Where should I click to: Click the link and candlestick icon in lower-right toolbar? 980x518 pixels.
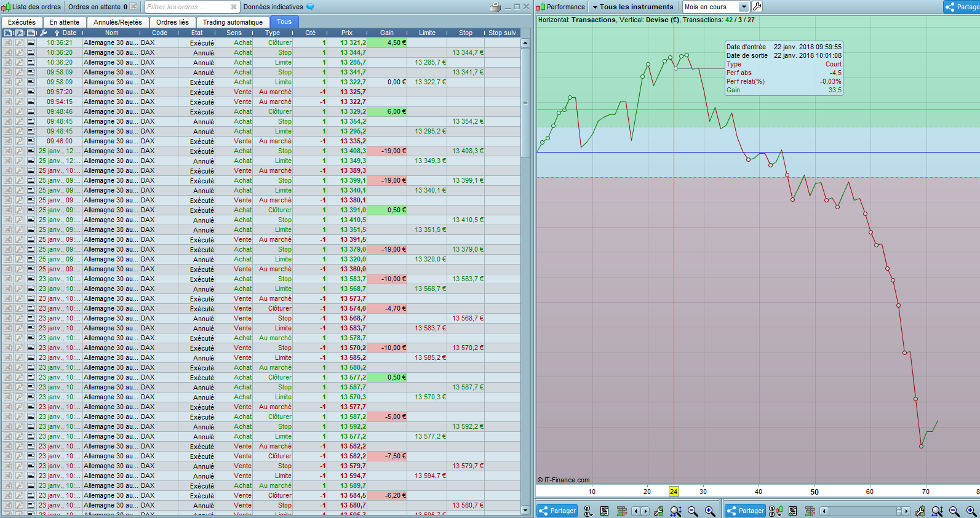pyautogui.click(x=776, y=511)
